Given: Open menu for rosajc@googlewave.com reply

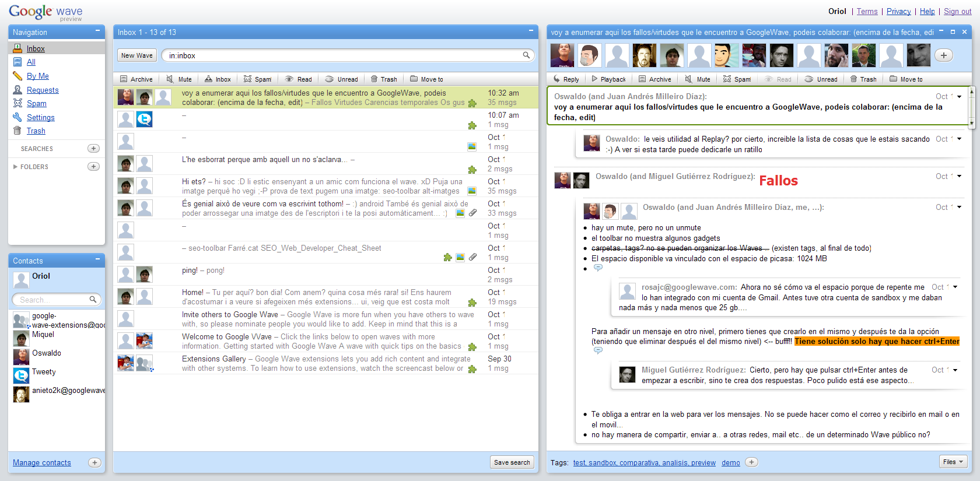Looking at the screenshot, I should (x=955, y=287).
